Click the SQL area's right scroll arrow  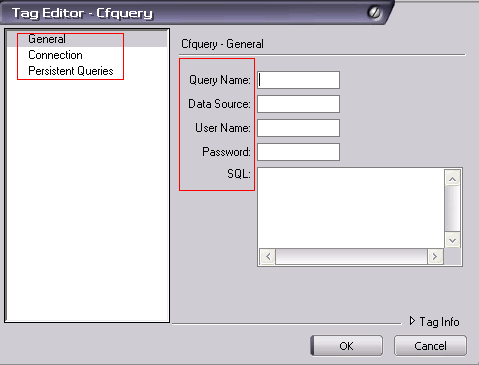(435, 256)
